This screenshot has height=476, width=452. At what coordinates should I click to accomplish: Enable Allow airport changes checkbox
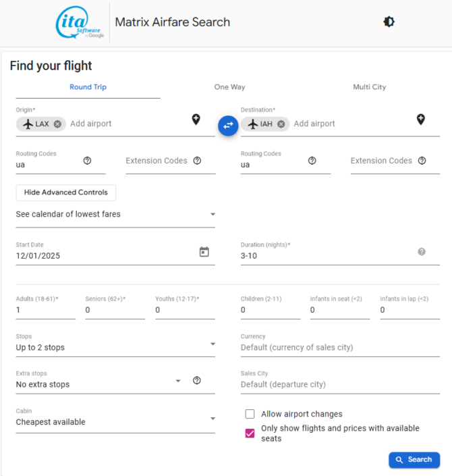pos(250,414)
